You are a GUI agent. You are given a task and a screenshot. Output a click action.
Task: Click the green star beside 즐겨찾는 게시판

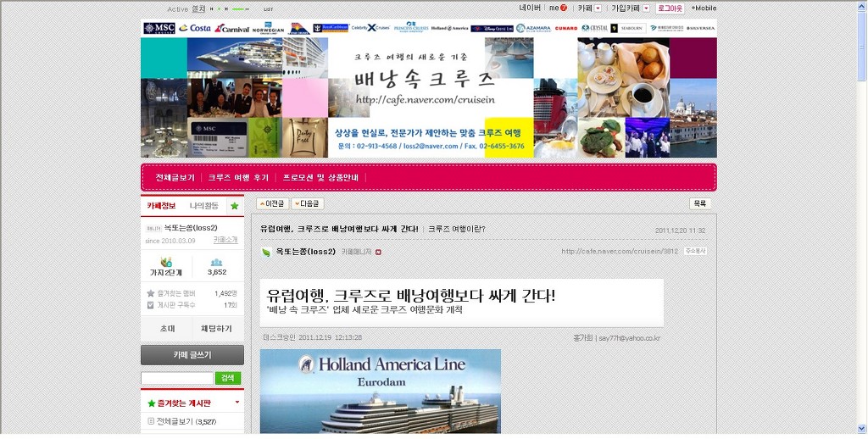151,403
